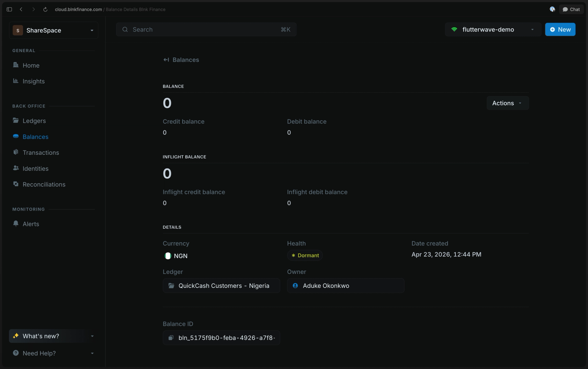Click the back arrow icon beside Balances
Viewport: 588px width, 369px height.
(166, 60)
